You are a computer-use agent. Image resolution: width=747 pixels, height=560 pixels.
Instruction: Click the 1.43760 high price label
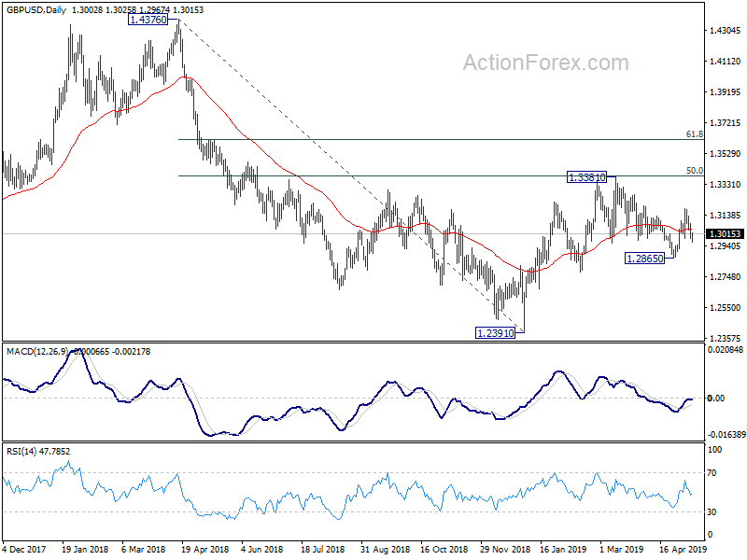(148, 20)
